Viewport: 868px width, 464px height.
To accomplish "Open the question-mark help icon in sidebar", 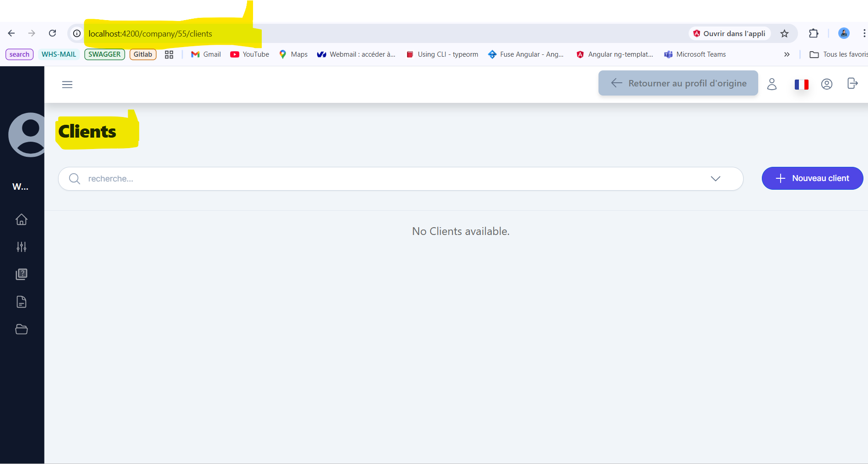I will point(22,274).
